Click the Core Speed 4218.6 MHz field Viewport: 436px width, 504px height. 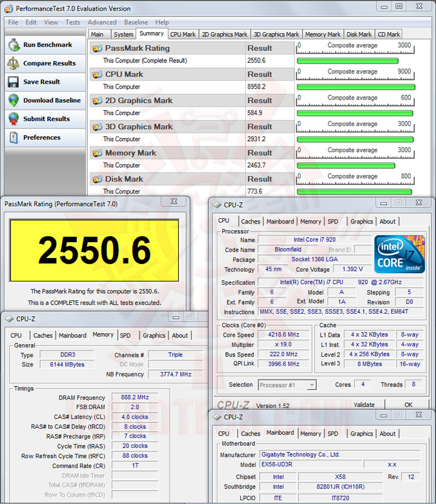pyautogui.click(x=283, y=334)
